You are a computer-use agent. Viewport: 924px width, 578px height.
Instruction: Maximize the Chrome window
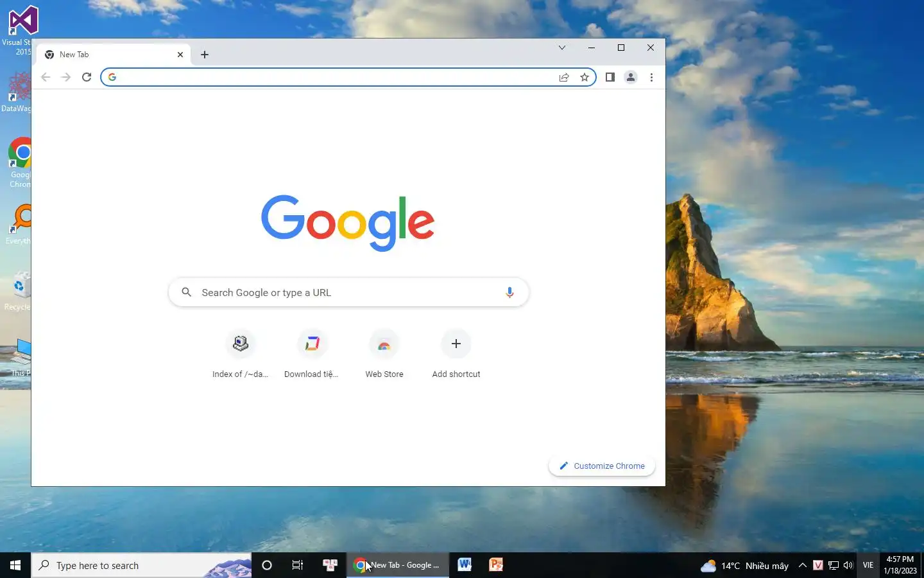(x=621, y=48)
